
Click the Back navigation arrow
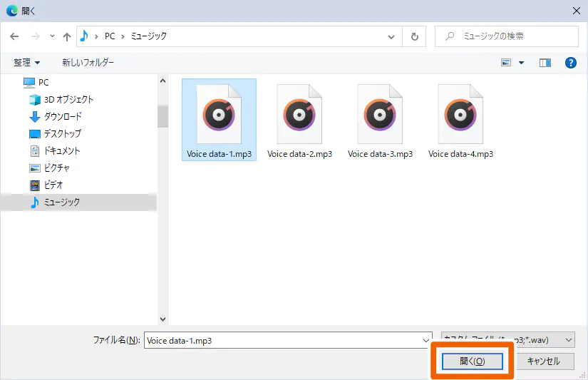click(x=14, y=36)
